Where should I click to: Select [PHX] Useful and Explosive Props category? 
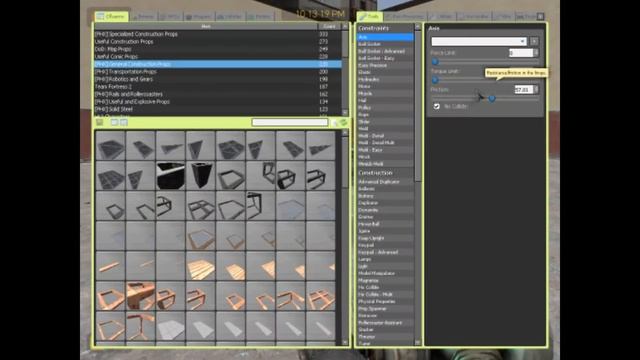pyautogui.click(x=218, y=102)
